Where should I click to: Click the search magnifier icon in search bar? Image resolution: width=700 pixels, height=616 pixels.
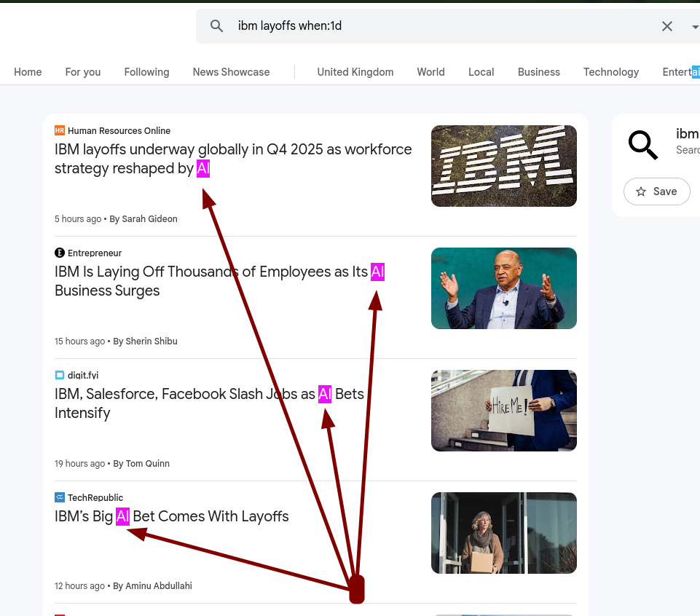click(x=216, y=26)
